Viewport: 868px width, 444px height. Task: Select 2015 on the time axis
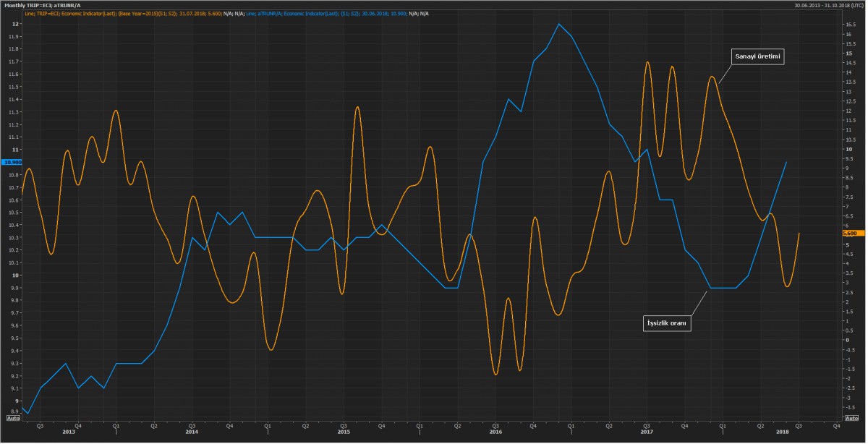click(x=344, y=432)
